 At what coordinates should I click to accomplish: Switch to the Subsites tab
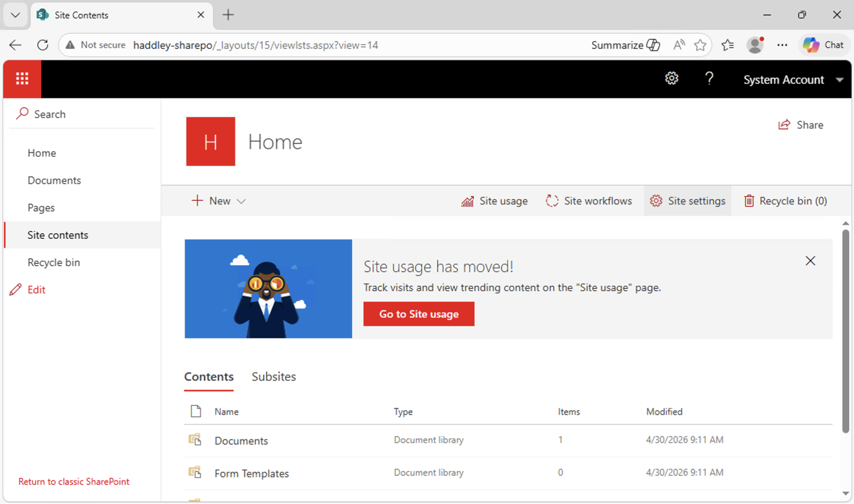point(274,377)
